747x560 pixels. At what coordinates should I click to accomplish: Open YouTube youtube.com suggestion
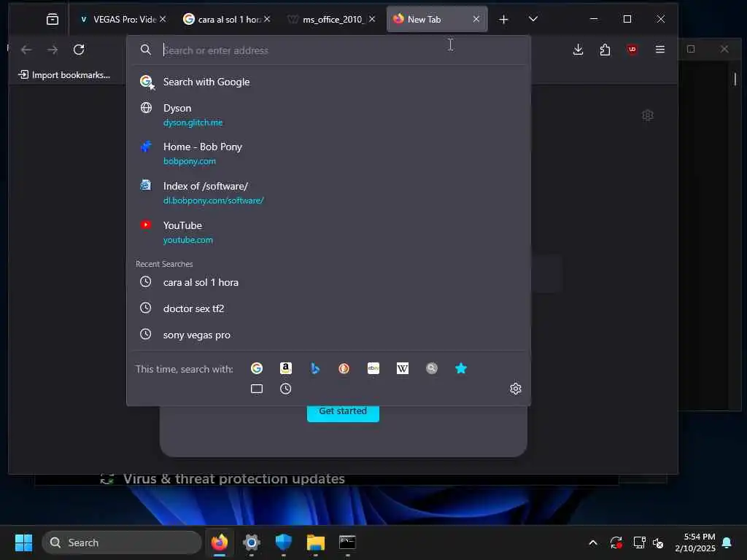pyautogui.click(x=329, y=233)
